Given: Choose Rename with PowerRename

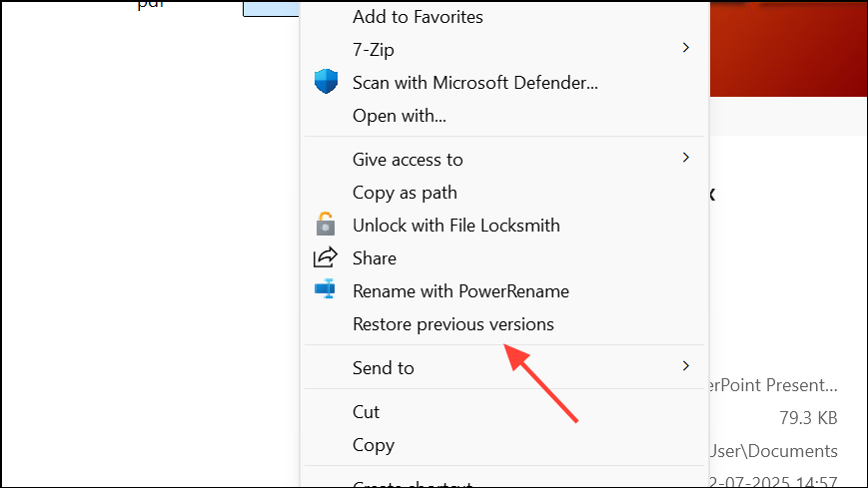Looking at the screenshot, I should click(x=460, y=291).
